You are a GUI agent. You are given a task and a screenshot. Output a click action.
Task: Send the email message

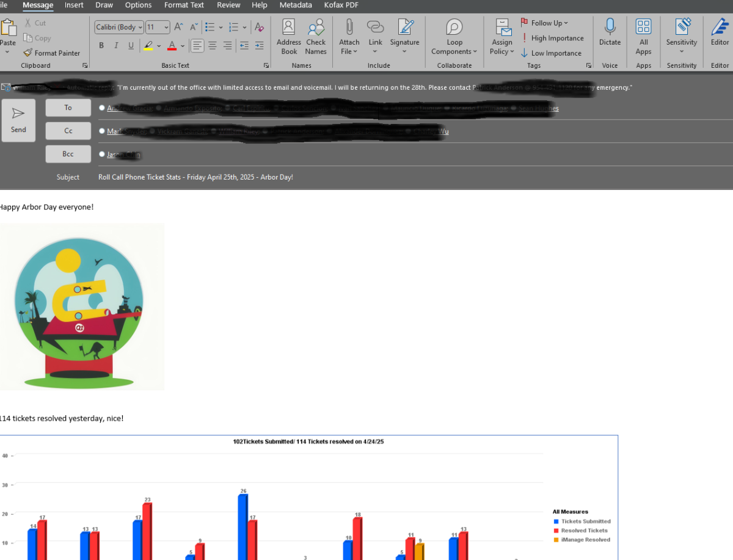(18, 120)
